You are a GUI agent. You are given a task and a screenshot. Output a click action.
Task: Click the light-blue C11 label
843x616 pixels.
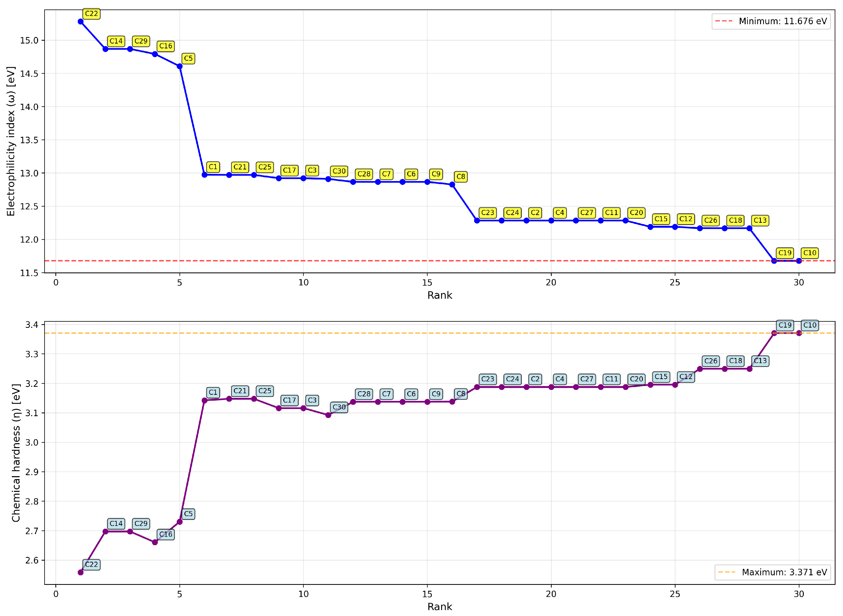(611, 379)
